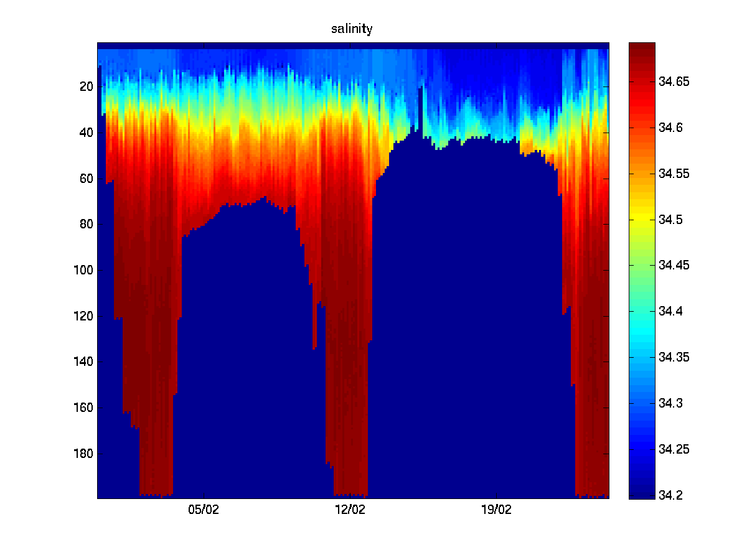
Task: Click the y-axis label 60
Action: [x=85, y=179]
